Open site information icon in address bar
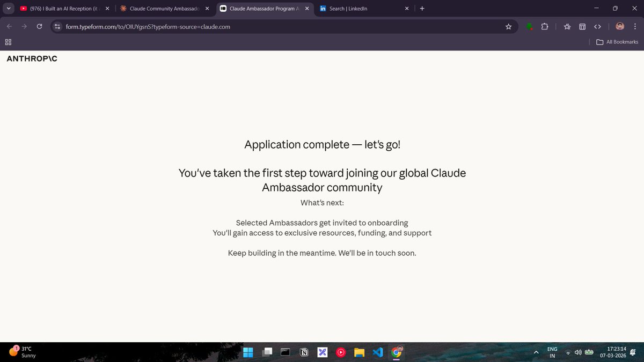Screen dimensions: 644x362 [x=58, y=26]
